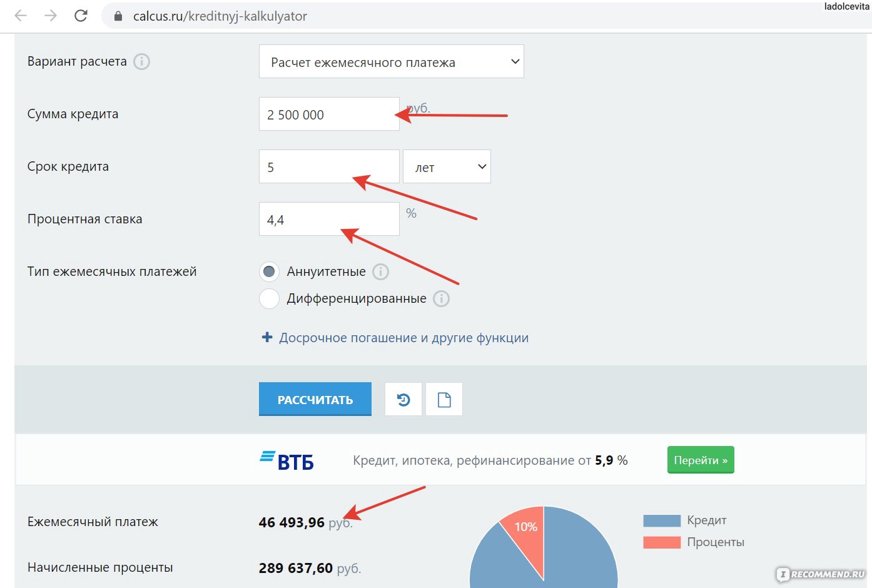Click the РАССЧИТАТЬ button
872x588 pixels.
(x=315, y=399)
